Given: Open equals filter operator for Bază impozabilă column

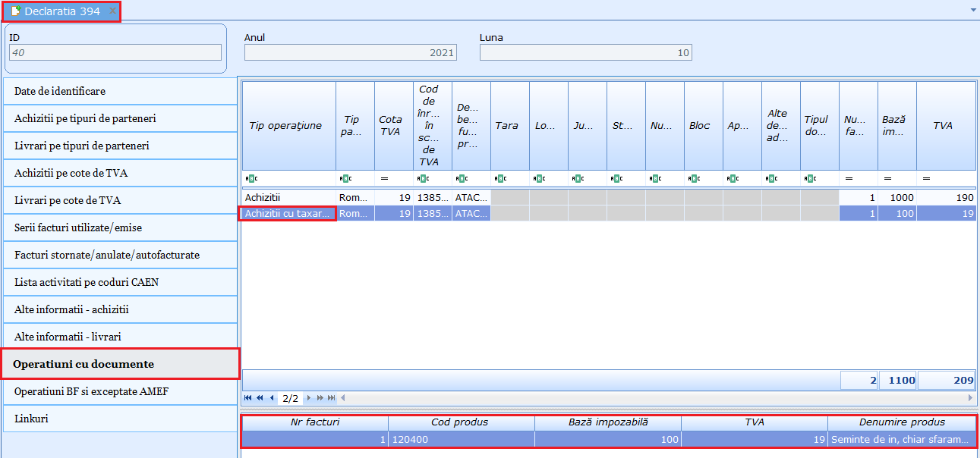Looking at the screenshot, I should pyautogui.click(x=887, y=178).
